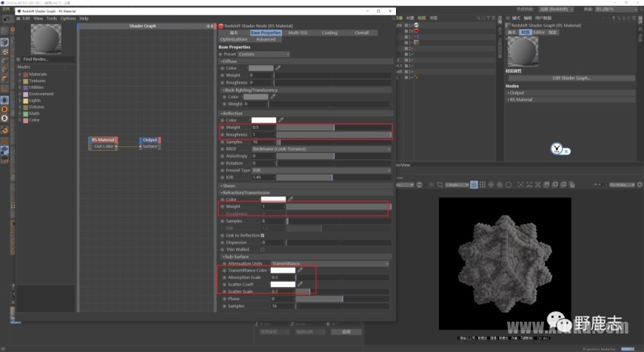Image resolution: width=644 pixels, height=352 pixels.
Task: Click the Edit Shader Graph button
Action: (571, 78)
